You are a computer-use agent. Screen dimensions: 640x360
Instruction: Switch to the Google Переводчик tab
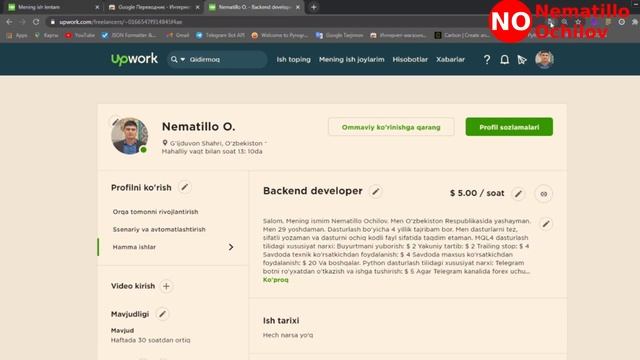coord(154,7)
